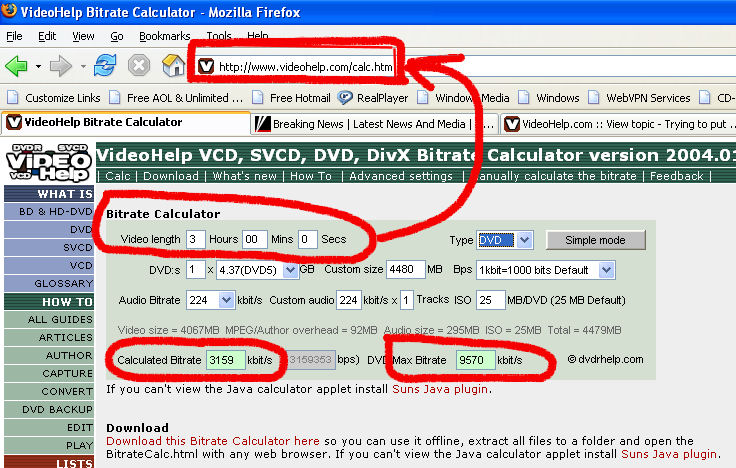736x468 pixels.
Task: Open the AUTHOR sidebar item
Action: 49,356
